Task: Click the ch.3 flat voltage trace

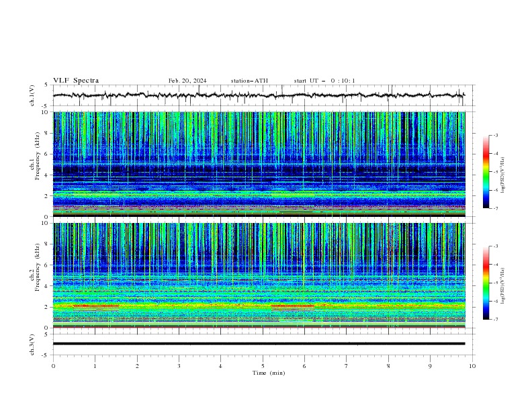Action: 259,344
